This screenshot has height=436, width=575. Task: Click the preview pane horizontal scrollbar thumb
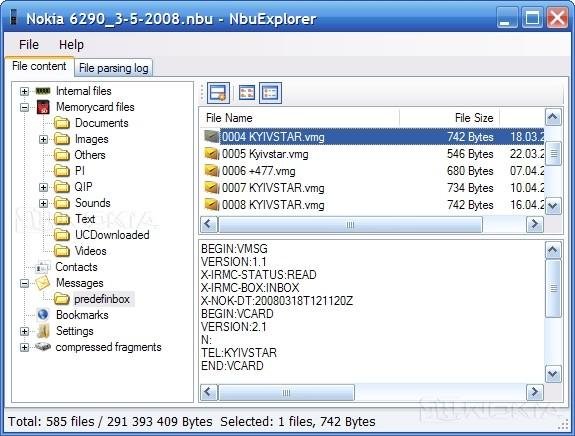(x=286, y=392)
